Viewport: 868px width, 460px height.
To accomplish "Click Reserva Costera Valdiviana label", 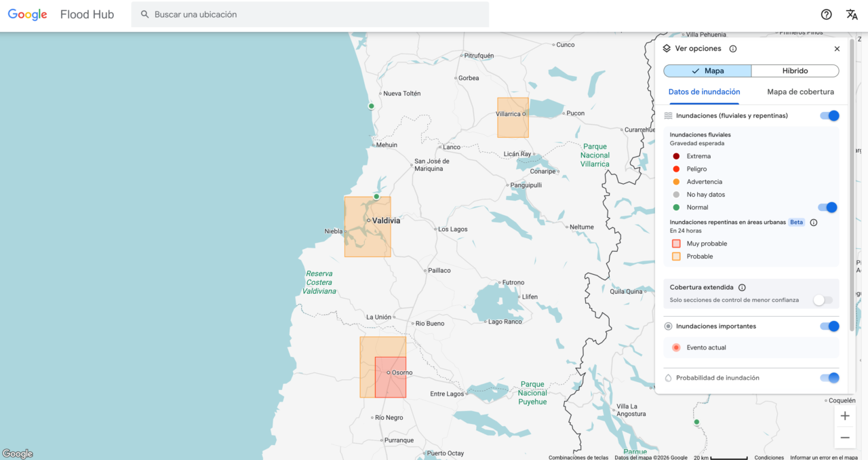I will tap(319, 282).
